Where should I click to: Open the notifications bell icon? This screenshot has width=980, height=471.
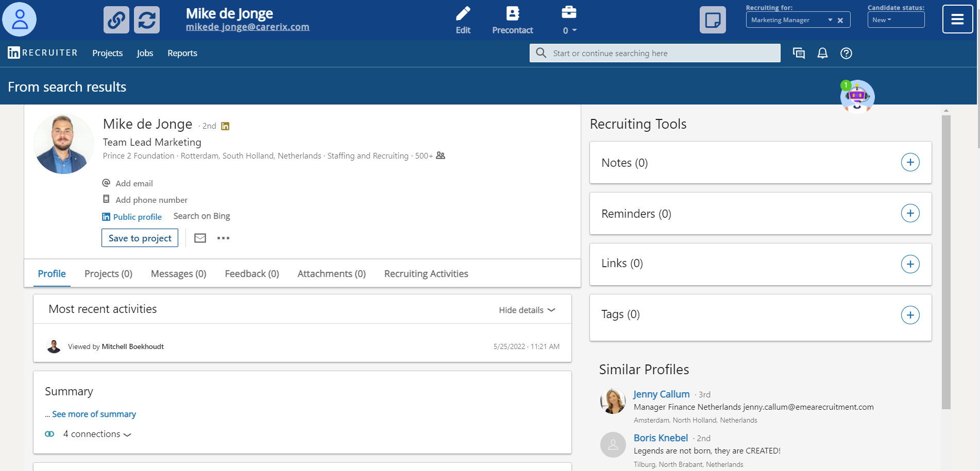tap(822, 53)
